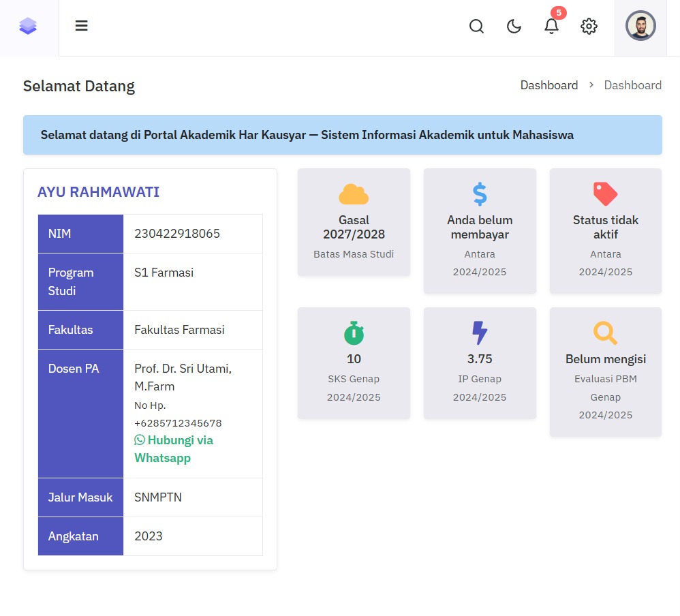The width and height of the screenshot is (680, 616).
Task: Click the first Dashboard breadcrumb link
Action: pyautogui.click(x=548, y=85)
